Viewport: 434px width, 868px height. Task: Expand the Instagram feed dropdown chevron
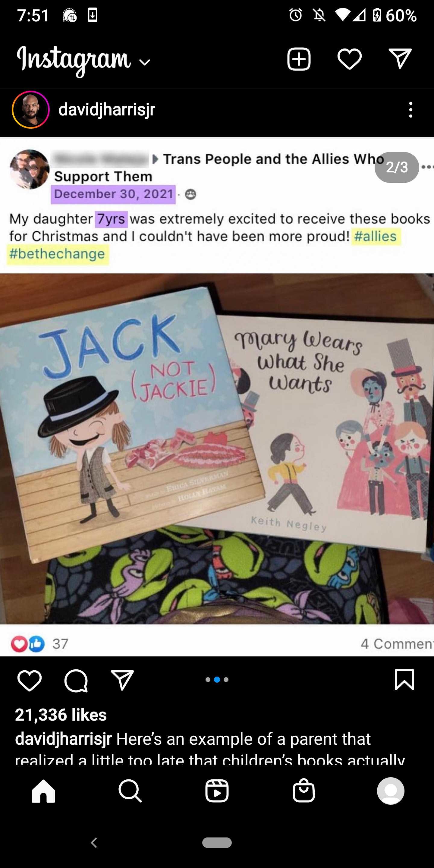(x=145, y=62)
